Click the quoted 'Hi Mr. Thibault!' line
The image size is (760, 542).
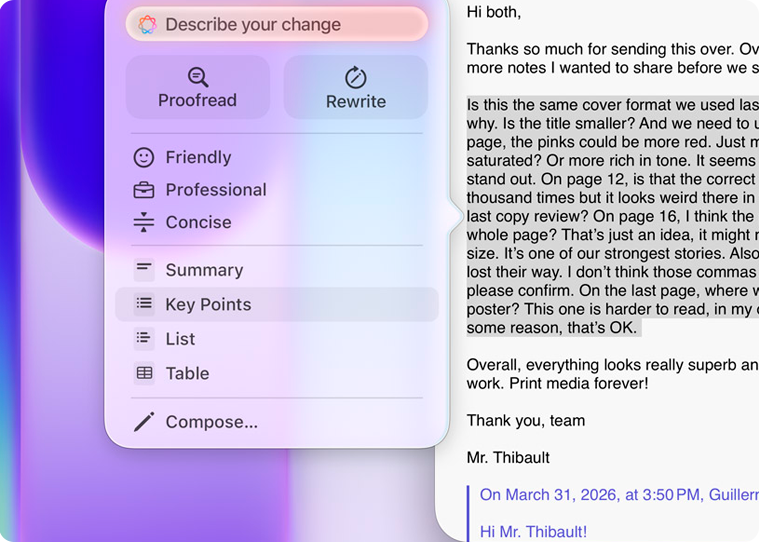(x=533, y=532)
